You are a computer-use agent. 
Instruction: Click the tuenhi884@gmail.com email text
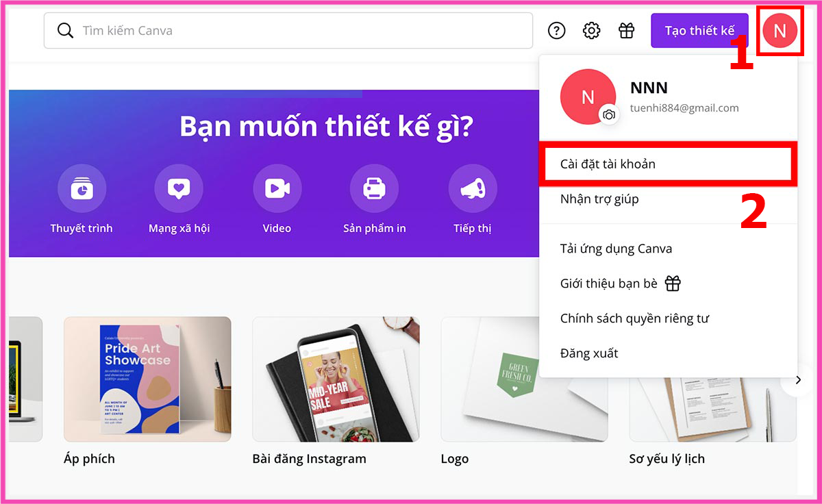684,108
